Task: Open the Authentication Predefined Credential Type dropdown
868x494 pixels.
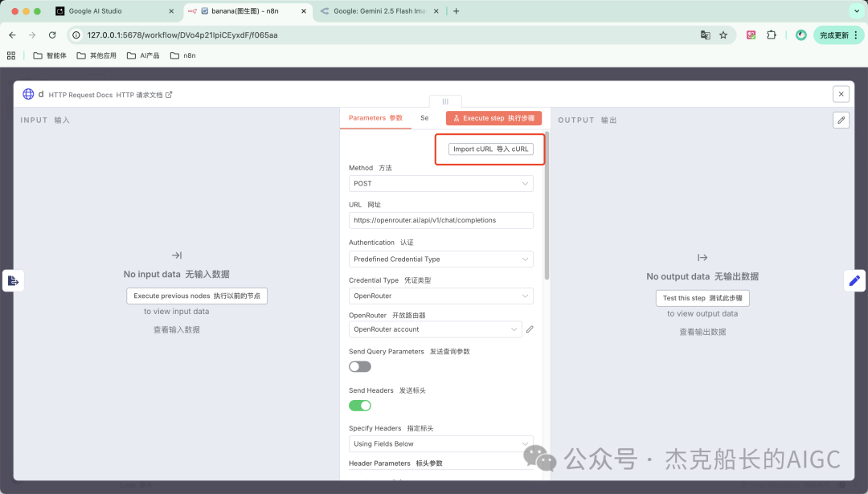Action: [x=440, y=259]
